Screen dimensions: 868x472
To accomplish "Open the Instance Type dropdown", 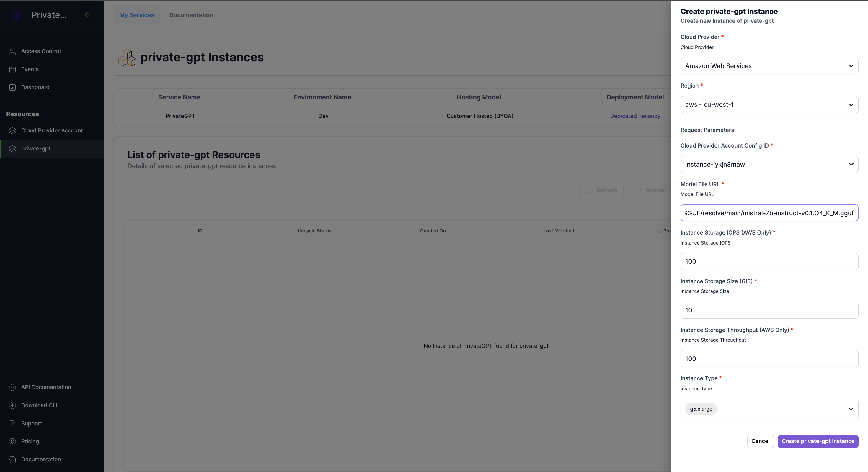I will [769, 409].
